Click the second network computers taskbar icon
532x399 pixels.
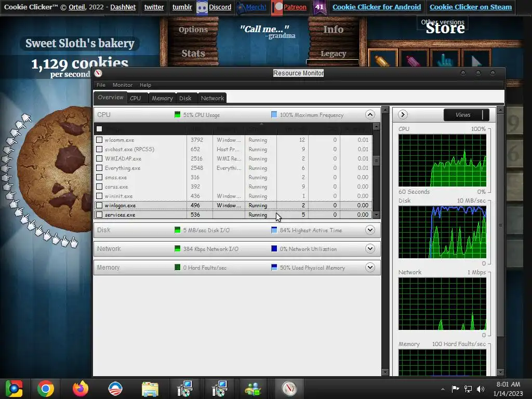click(x=220, y=389)
